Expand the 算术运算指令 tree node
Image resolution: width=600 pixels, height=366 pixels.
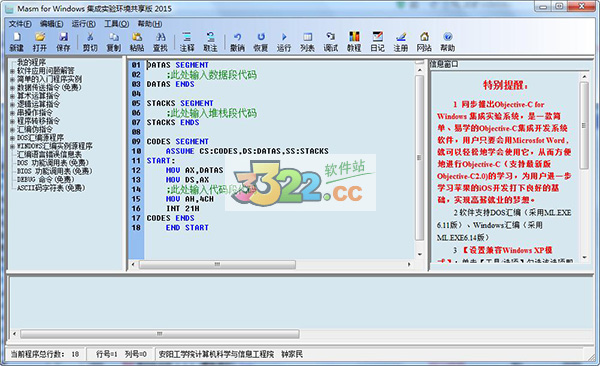12,96
